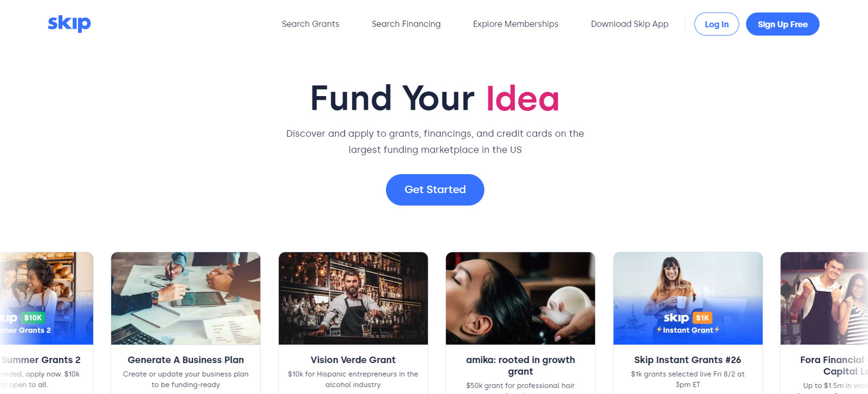Open the Download Skip App link
This screenshot has height=394, width=868.
[x=629, y=24]
